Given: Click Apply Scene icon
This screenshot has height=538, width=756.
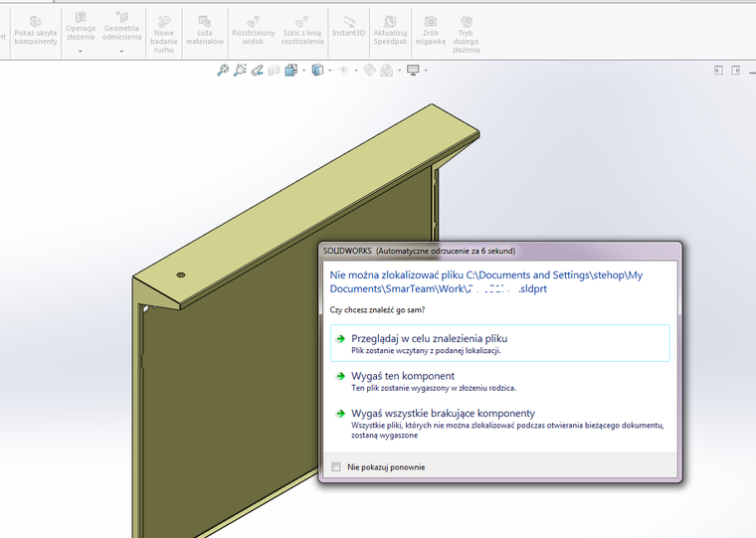Looking at the screenshot, I should tap(387, 71).
